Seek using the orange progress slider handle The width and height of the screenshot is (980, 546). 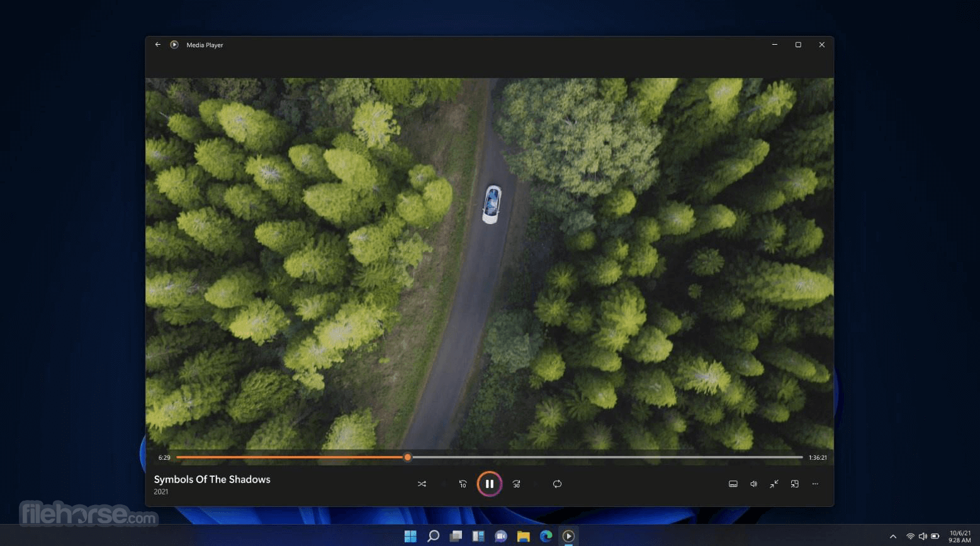click(x=407, y=457)
